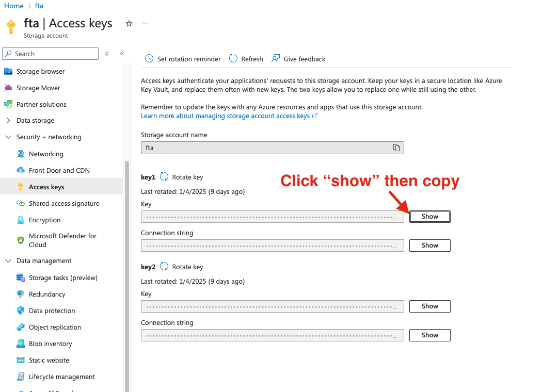Screen dimensions: 558x392
Task: Click the Object replication icon
Action: [21, 327]
